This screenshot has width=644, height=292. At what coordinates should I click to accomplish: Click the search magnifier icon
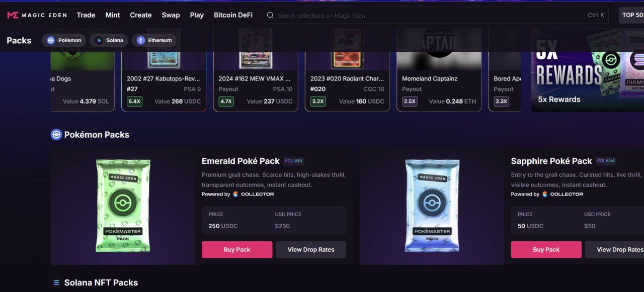(271, 15)
